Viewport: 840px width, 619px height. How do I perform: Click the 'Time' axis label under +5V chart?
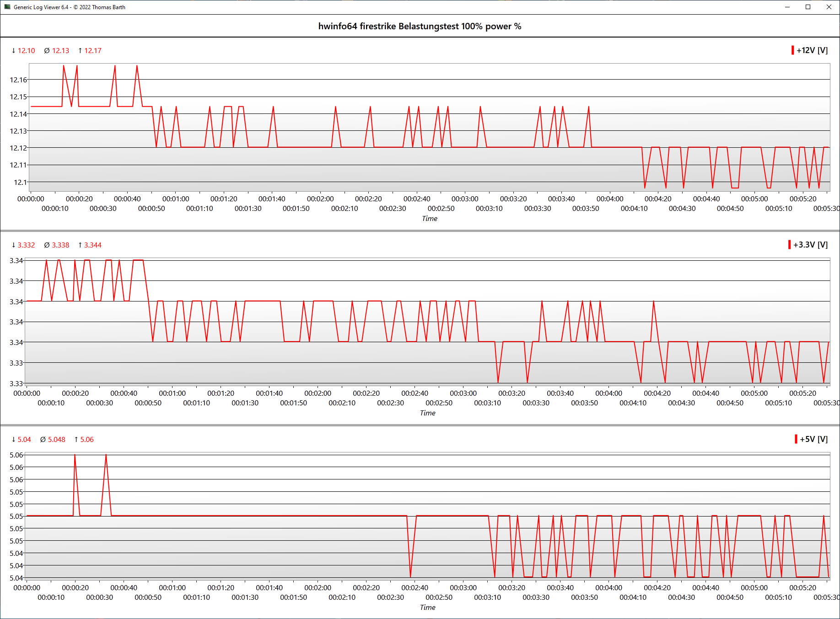[x=428, y=608]
